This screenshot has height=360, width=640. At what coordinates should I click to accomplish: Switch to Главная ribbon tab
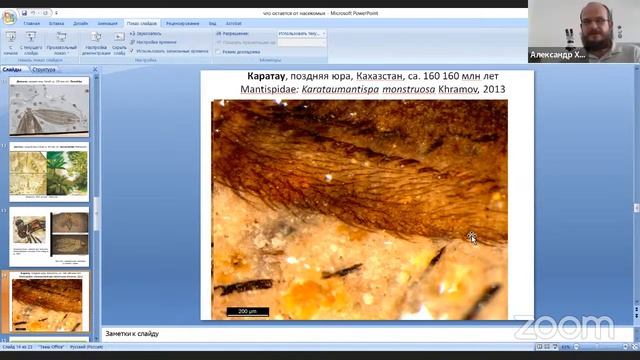(31, 24)
